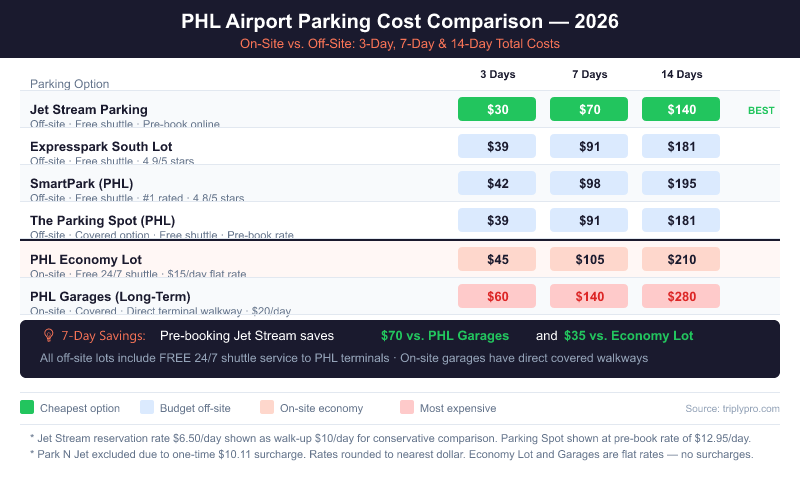This screenshot has height=500, width=800.
Task: Click the Most expensive legend swatch
Action: click(x=407, y=408)
